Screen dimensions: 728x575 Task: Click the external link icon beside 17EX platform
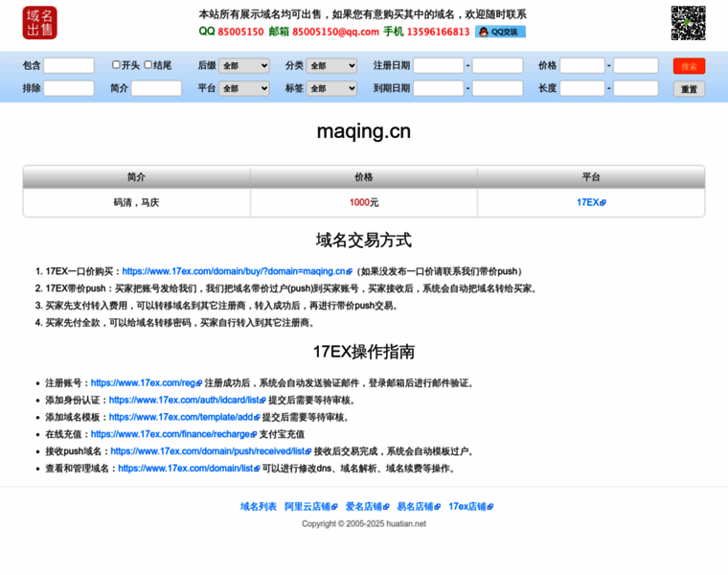point(603,203)
